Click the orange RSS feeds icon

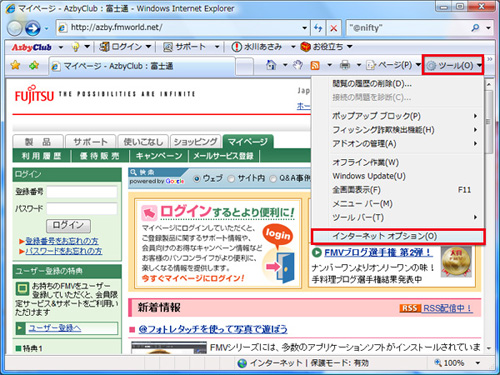(x=315, y=65)
